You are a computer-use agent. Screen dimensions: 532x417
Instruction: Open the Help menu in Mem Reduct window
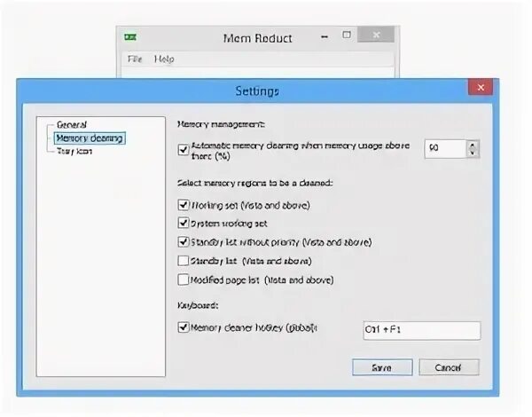[164, 59]
